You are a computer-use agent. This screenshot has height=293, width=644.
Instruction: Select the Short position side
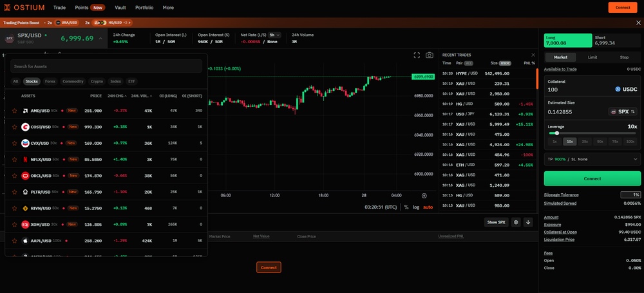click(x=617, y=41)
